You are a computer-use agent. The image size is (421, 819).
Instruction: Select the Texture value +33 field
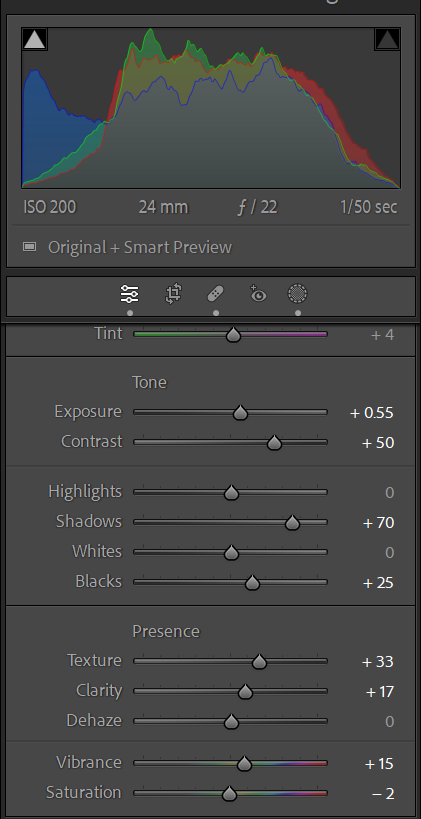click(378, 662)
